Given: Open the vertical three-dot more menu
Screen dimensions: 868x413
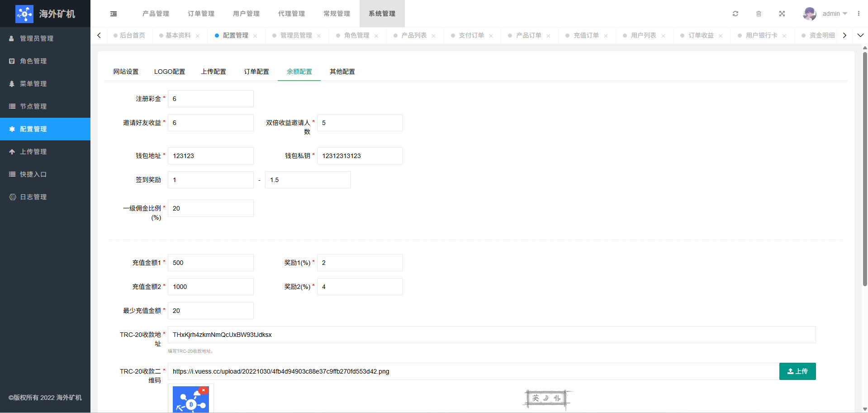Looking at the screenshot, I should pyautogui.click(x=859, y=14).
